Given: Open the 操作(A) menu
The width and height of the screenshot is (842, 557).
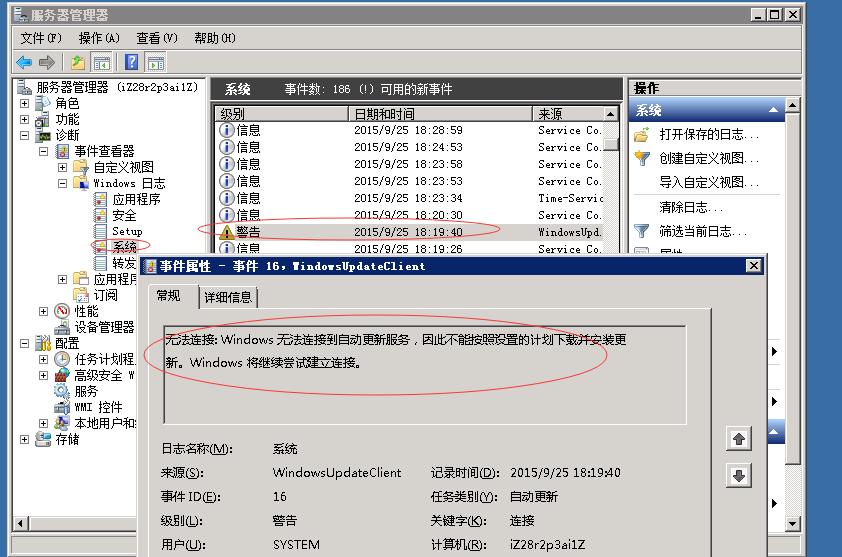Looking at the screenshot, I should point(99,38).
